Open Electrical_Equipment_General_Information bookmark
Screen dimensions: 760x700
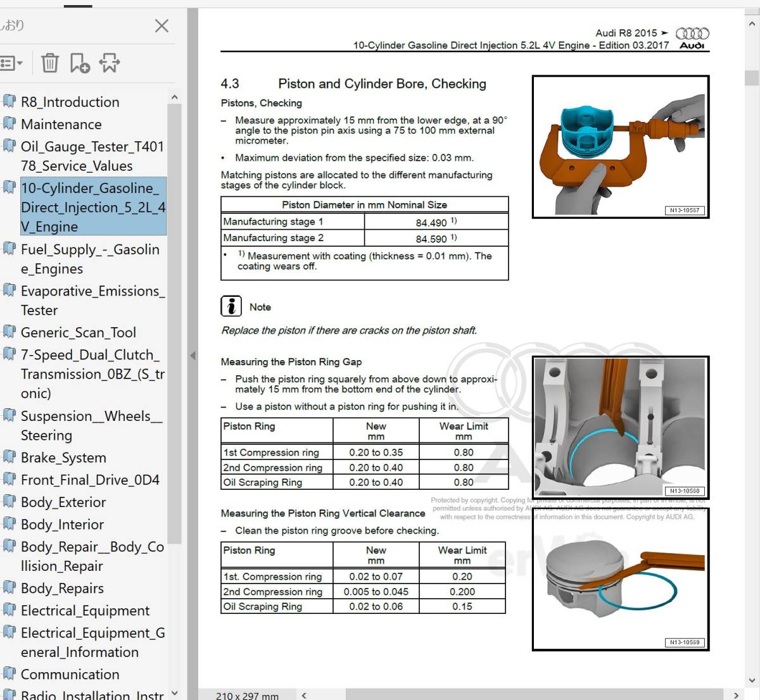[92, 642]
